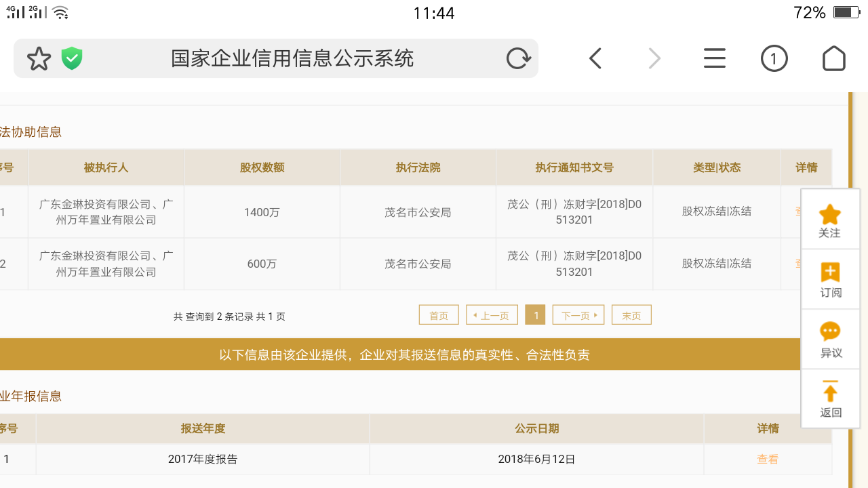This screenshot has width=868, height=488.
Task: Tap the address bar titled 国家企业信用信息公示系统
Action: tap(292, 59)
